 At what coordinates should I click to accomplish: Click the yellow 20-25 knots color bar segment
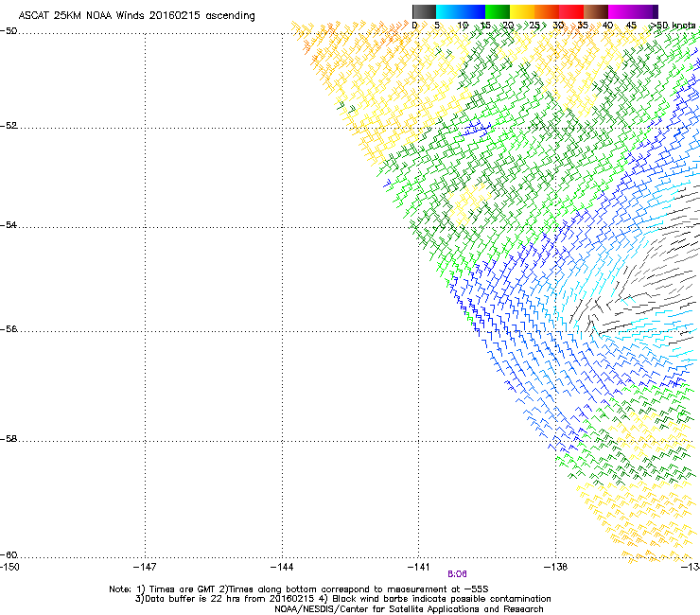522,11
